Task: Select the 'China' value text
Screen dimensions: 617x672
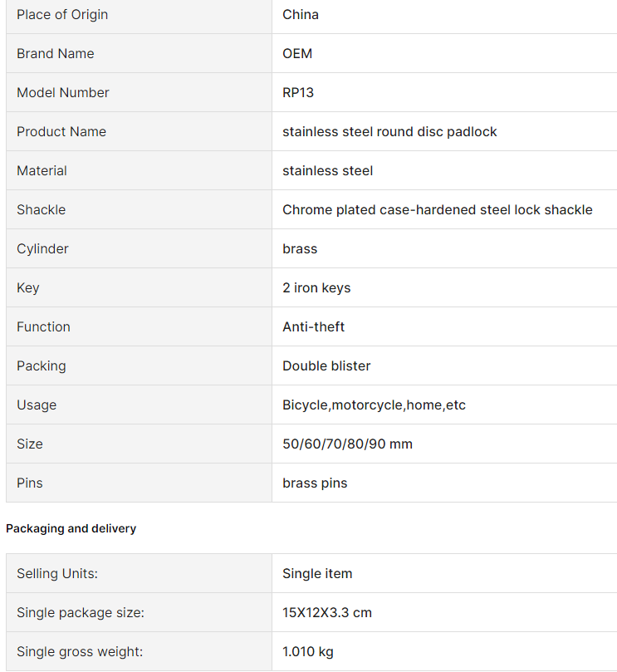Action: (x=301, y=15)
